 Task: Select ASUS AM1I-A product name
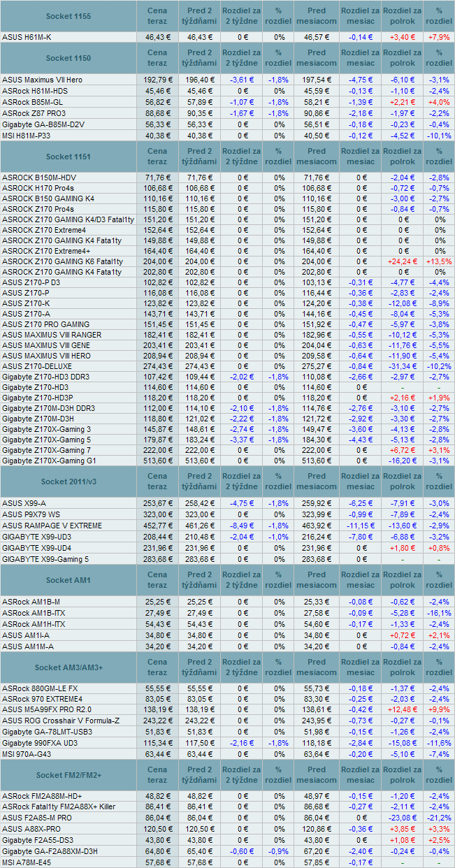25,635
